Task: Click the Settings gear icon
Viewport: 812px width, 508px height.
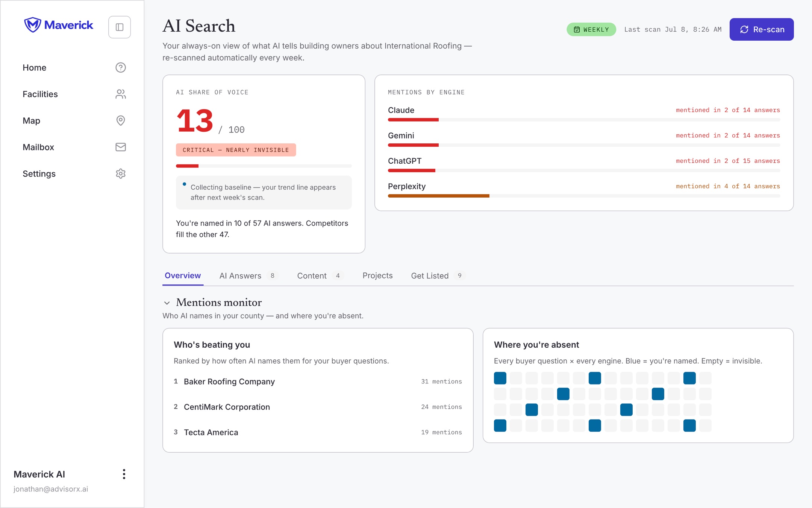Action: pos(120,173)
